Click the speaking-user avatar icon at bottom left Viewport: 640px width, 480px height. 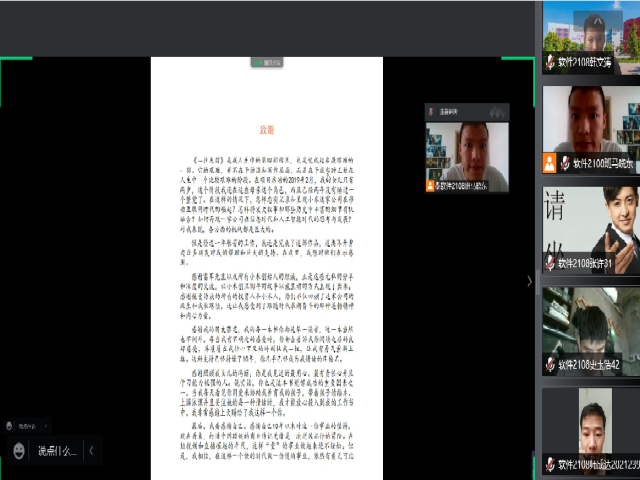[11, 425]
